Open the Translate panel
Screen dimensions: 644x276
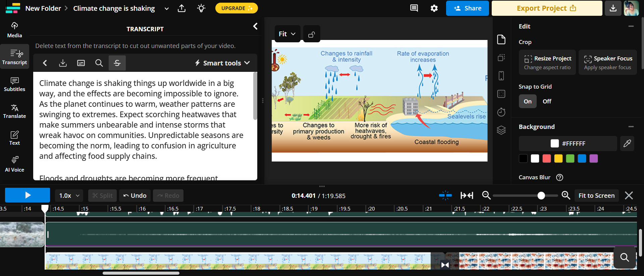tap(14, 111)
